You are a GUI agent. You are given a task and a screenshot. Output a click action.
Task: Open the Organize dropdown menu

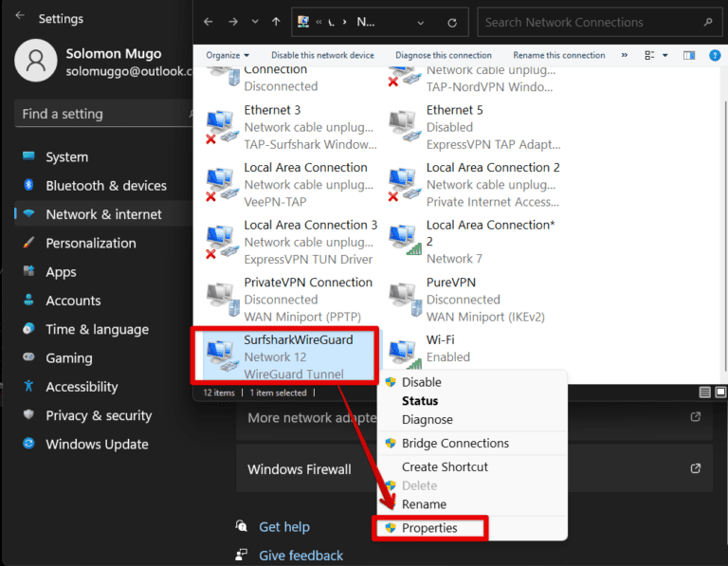227,55
